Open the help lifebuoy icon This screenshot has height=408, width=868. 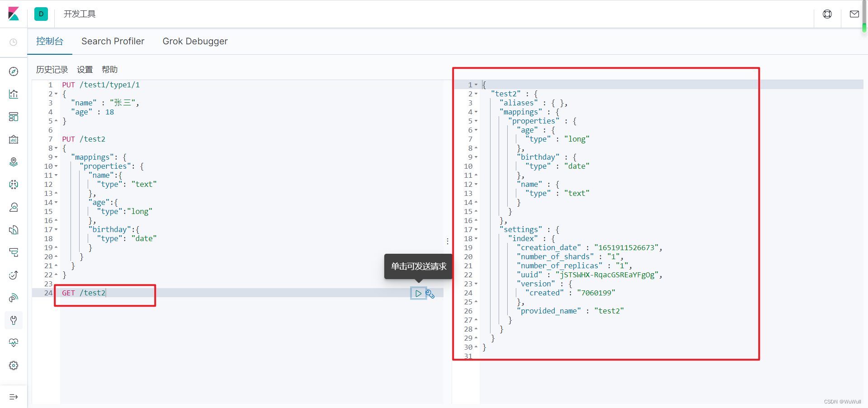[x=827, y=14]
